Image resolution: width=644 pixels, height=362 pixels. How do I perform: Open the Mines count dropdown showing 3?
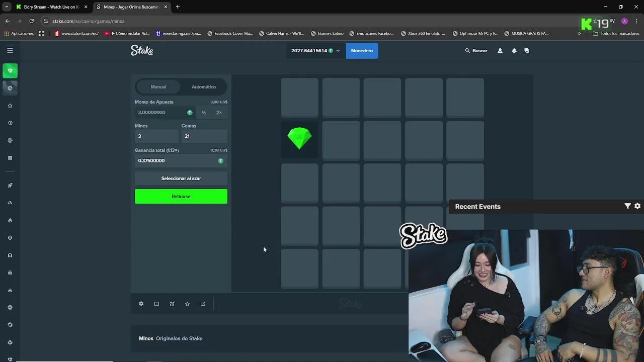(x=156, y=136)
